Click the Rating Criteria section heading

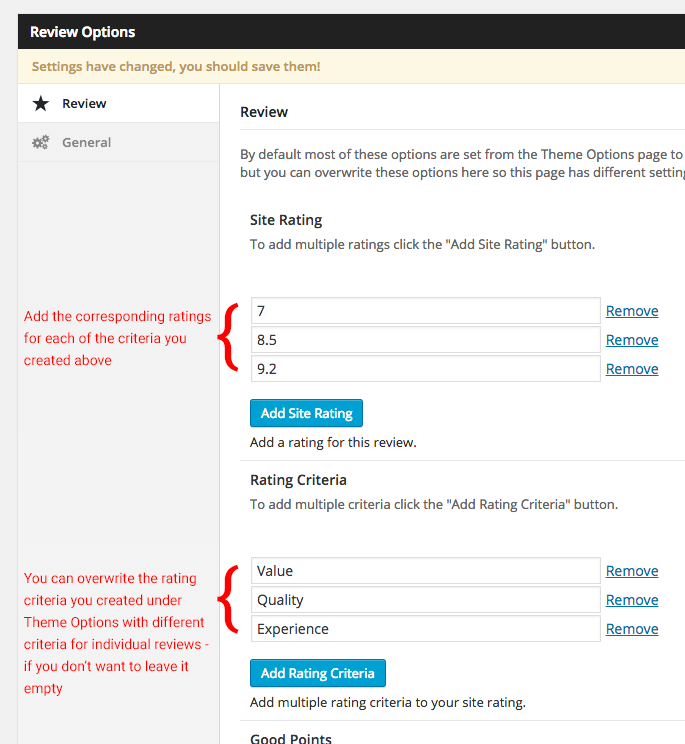pos(298,480)
